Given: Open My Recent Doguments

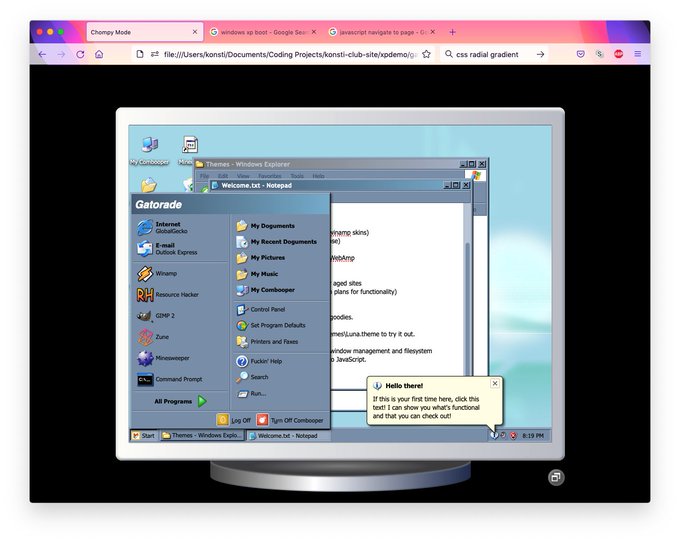Looking at the screenshot, I should coord(277,242).
